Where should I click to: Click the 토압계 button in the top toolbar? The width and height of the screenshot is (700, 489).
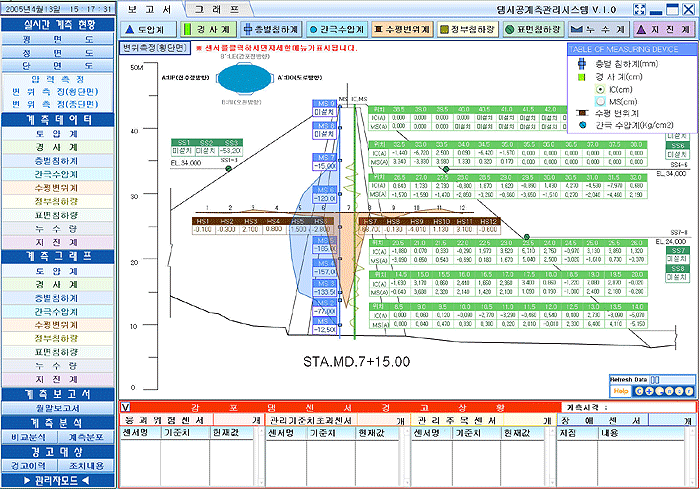tap(151, 30)
